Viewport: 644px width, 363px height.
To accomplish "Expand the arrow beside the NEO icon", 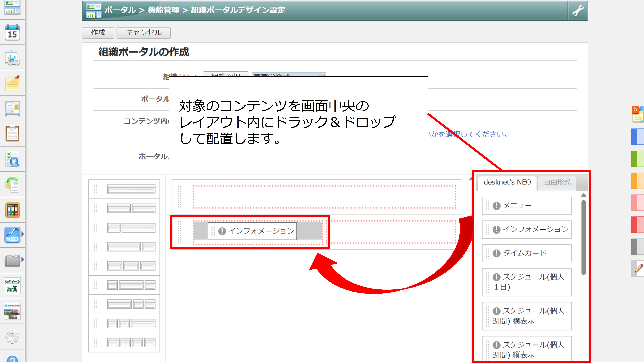I will [x=23, y=234].
